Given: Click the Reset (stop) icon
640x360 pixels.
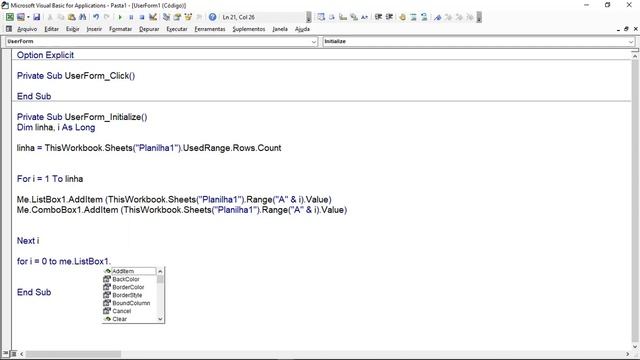Looking at the screenshot, I should [142, 17].
